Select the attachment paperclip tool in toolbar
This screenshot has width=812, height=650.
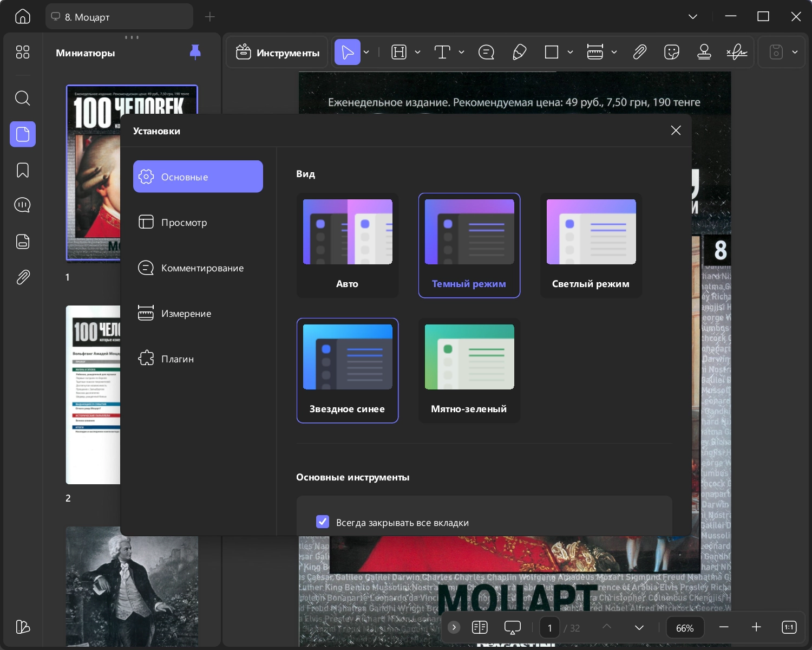[x=640, y=52]
